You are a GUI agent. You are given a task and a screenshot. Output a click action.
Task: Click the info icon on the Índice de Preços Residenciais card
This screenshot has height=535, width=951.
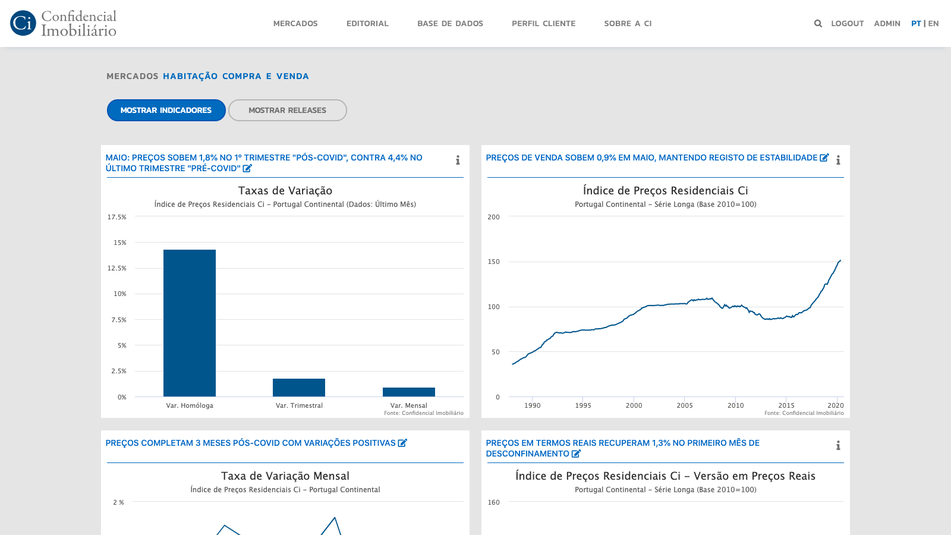coord(838,160)
